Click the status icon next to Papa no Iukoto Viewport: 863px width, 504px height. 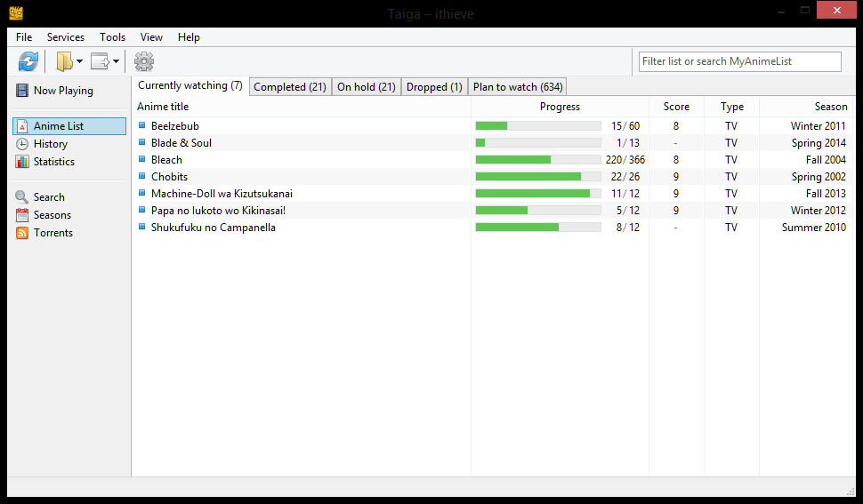tap(142, 210)
